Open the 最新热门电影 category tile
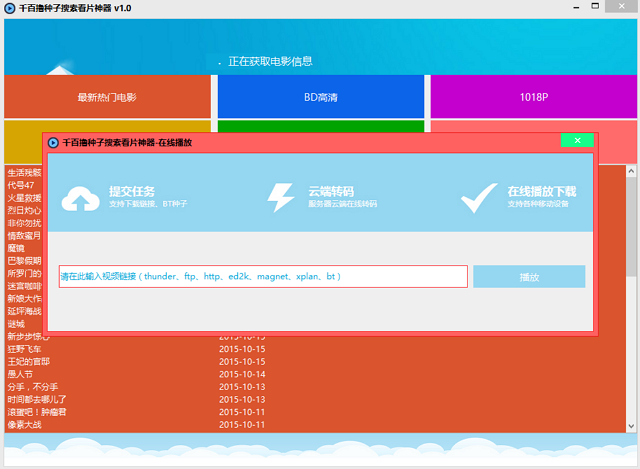640x469 pixels. (x=107, y=97)
